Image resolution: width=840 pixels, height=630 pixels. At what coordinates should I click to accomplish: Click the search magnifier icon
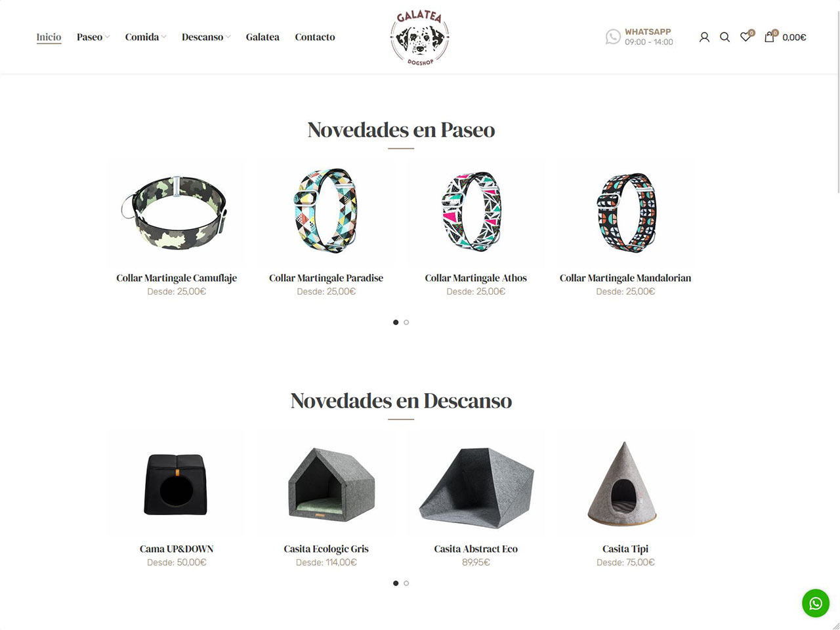724,37
